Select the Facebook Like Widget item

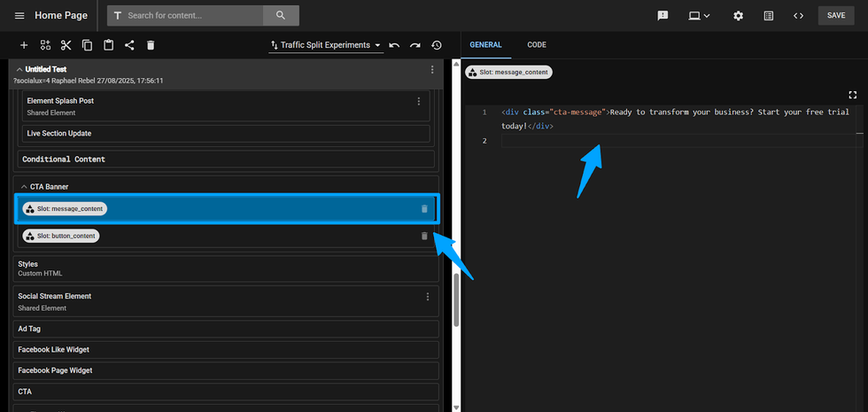pyautogui.click(x=226, y=350)
